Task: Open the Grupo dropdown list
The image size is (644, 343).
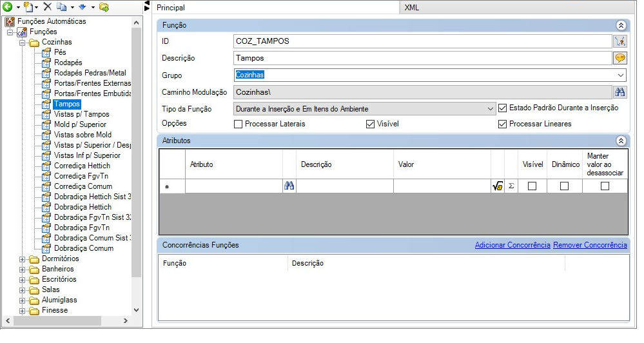Action: [x=620, y=75]
